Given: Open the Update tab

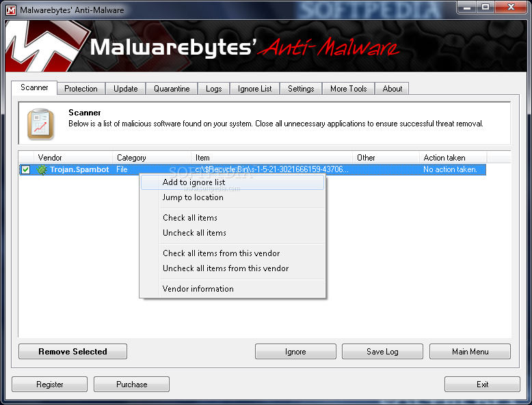Looking at the screenshot, I should pyautogui.click(x=126, y=89).
